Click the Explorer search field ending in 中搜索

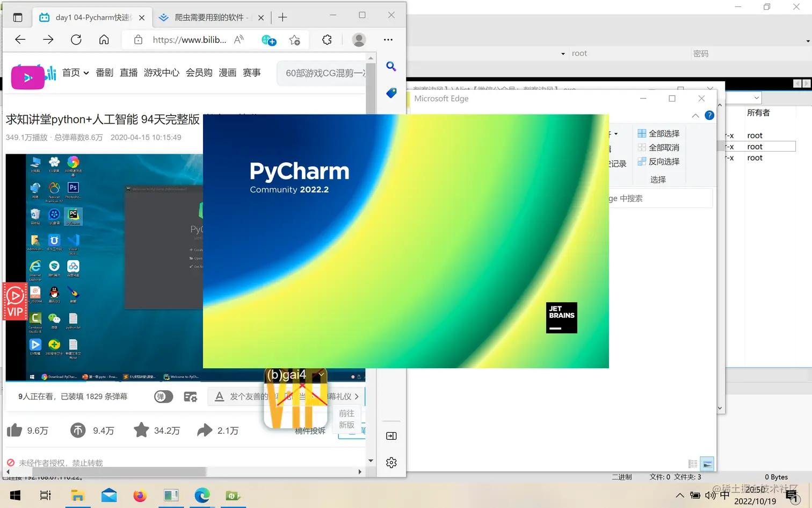click(x=661, y=198)
